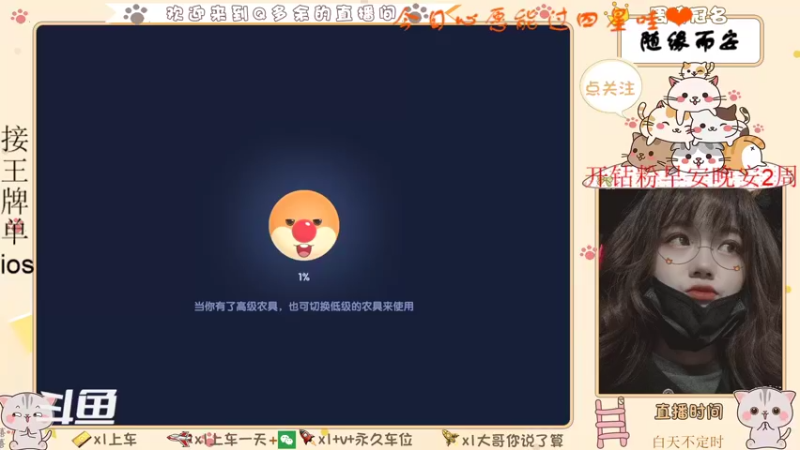Click the grey kitten at bottom right
Viewport: 800px width, 450px height.
[764, 418]
